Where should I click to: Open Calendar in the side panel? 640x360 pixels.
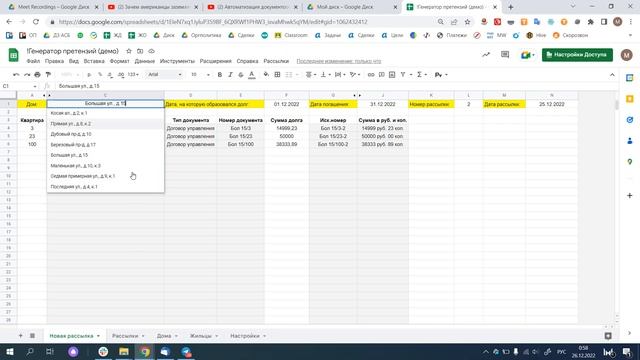(629, 78)
